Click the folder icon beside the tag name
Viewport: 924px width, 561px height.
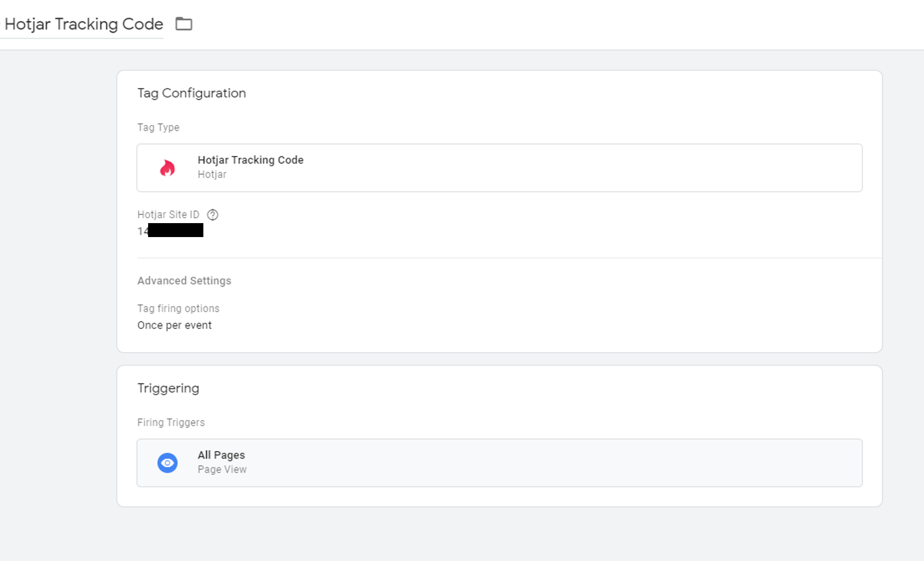tap(184, 24)
